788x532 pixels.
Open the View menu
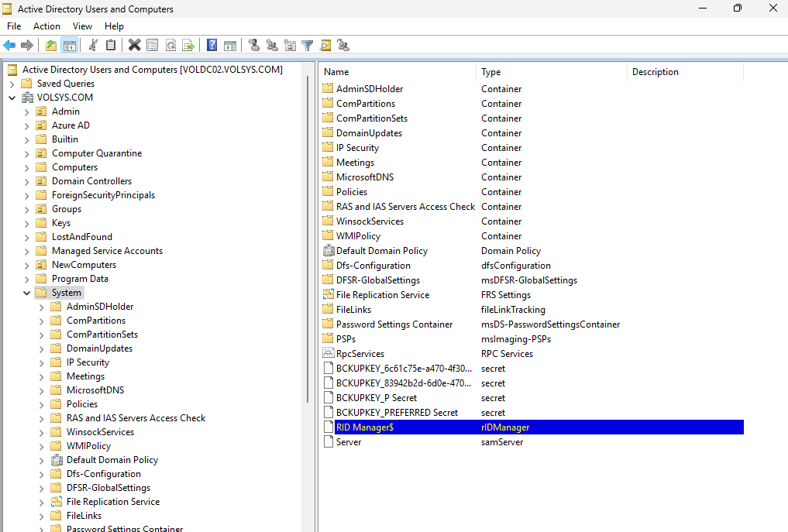pyautogui.click(x=82, y=26)
